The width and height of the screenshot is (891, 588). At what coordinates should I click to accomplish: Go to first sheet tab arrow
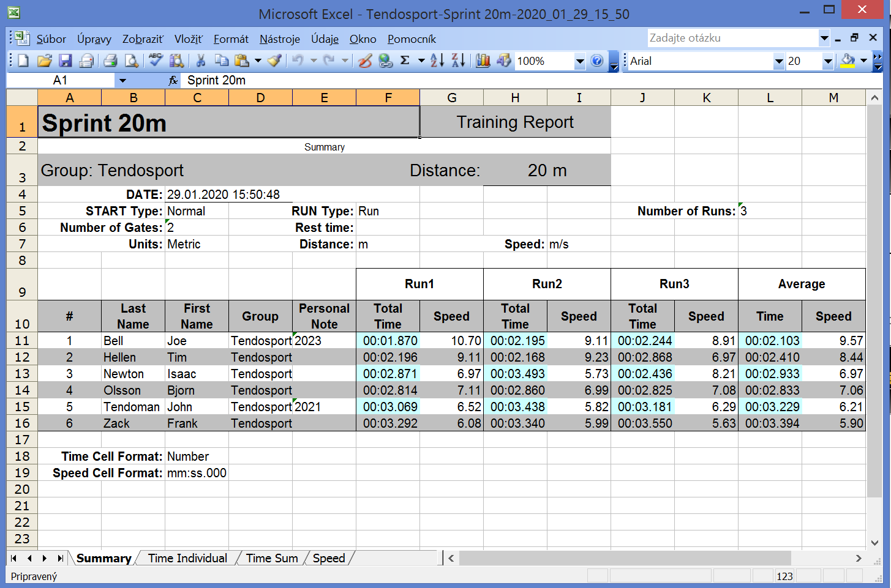pyautogui.click(x=13, y=558)
